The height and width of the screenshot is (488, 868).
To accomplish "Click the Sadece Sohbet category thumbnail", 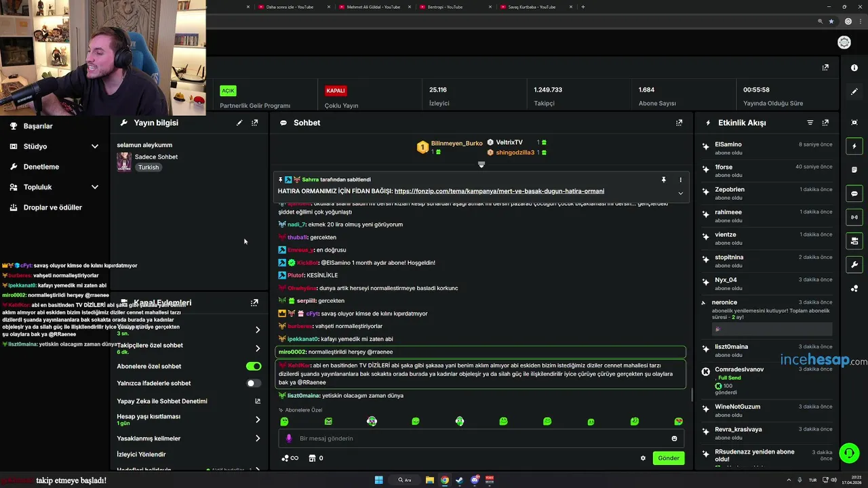I will pos(124,161).
